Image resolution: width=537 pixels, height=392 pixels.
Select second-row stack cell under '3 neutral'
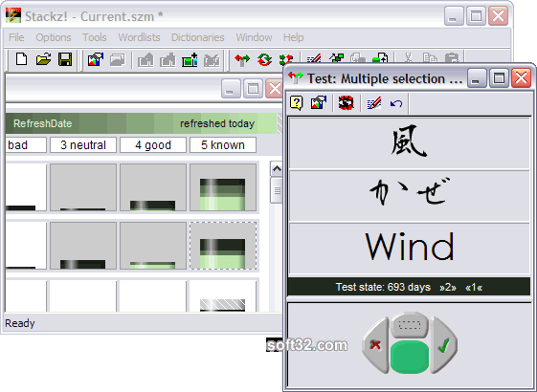click(83, 246)
